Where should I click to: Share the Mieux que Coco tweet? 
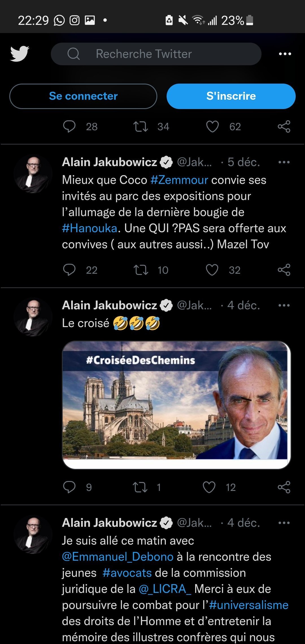point(284,270)
